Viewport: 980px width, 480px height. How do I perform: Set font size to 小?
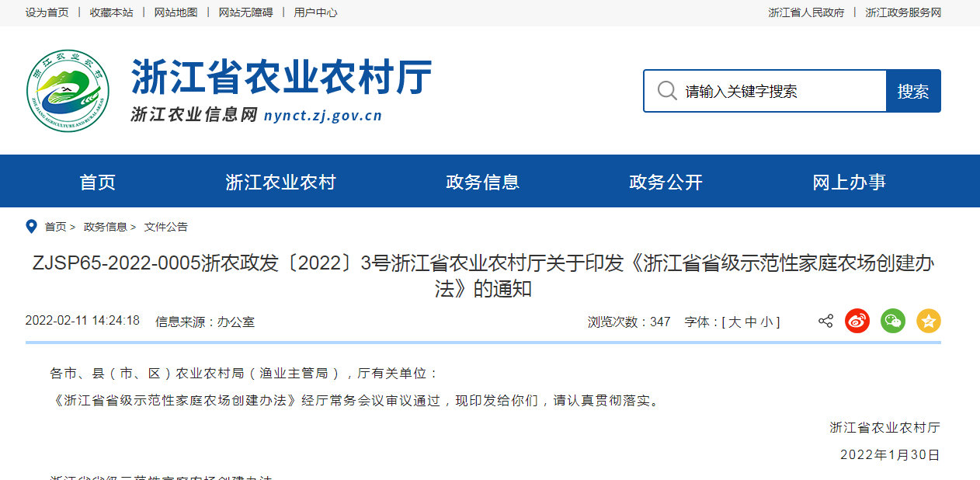tap(766, 322)
